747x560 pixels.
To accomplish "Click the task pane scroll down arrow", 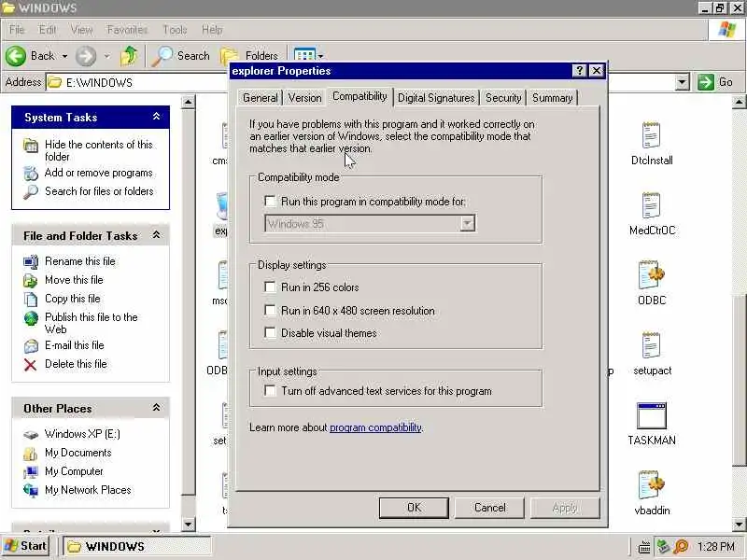I will [189, 525].
